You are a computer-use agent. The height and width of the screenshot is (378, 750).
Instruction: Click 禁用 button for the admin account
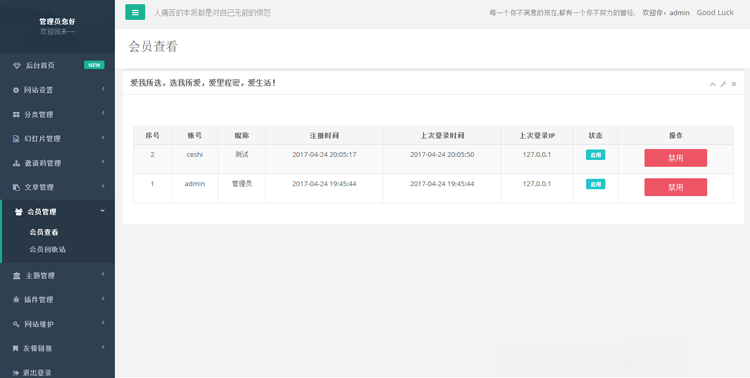point(675,187)
